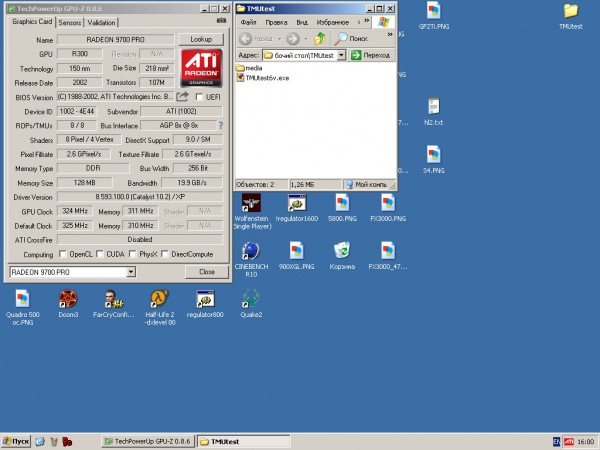Click the Close button in GPU-Z
The width and height of the screenshot is (600, 450).
(207, 272)
